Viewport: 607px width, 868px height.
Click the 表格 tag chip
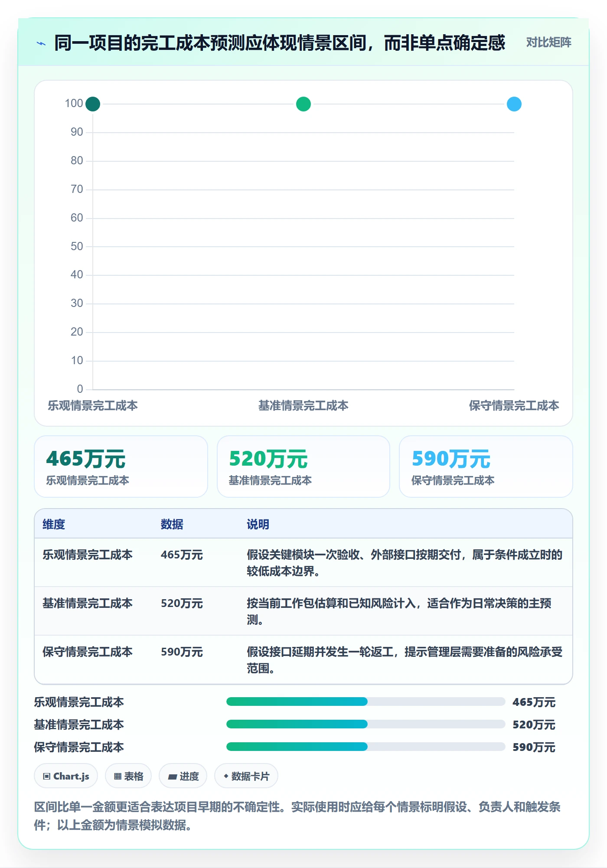[128, 776]
